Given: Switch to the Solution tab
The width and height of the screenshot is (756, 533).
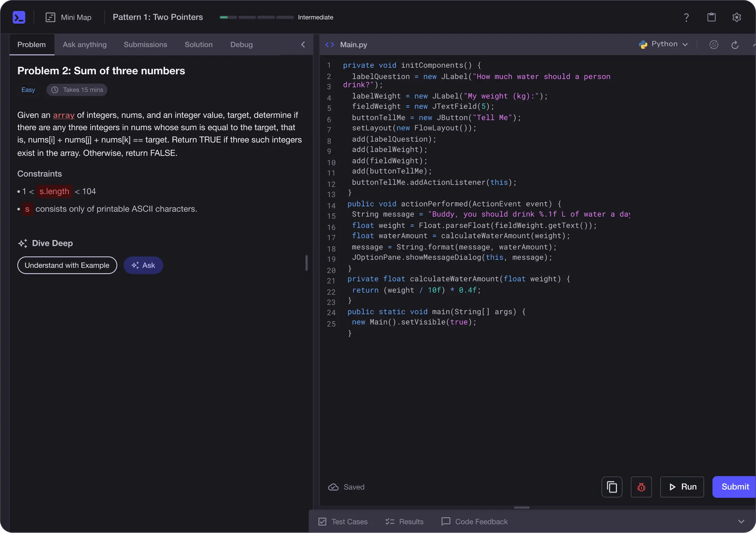Looking at the screenshot, I should click(199, 45).
